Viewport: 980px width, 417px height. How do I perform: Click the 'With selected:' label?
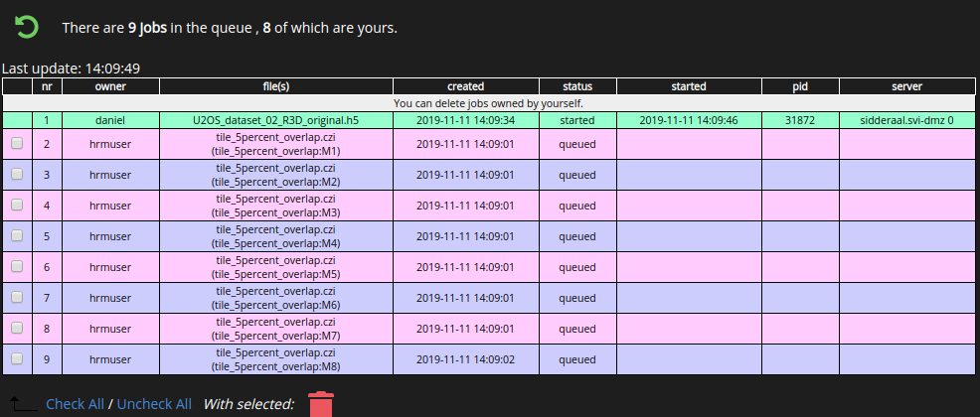(248, 404)
